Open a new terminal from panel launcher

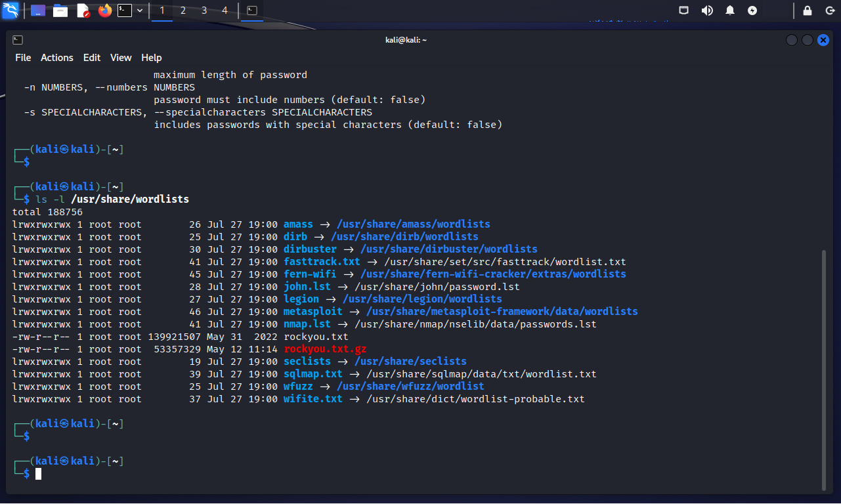[x=125, y=10]
